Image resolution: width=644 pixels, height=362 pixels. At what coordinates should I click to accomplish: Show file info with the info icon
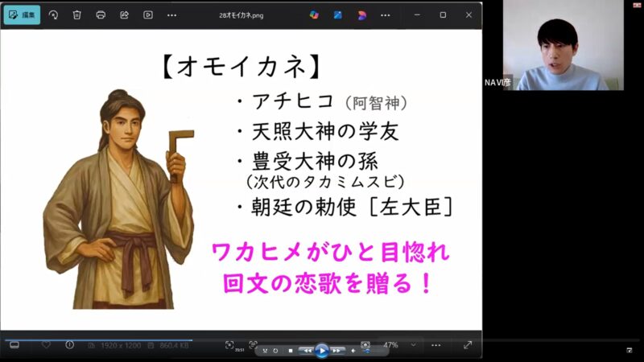(69, 345)
